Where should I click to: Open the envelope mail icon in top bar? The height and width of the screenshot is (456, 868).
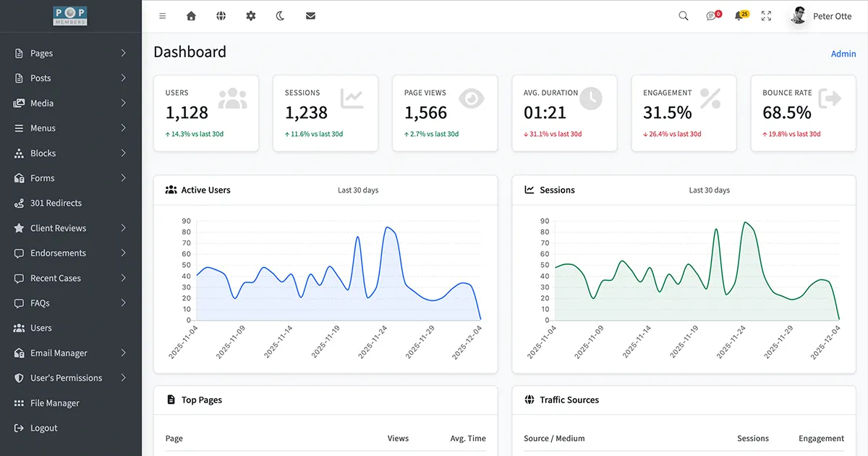310,16
